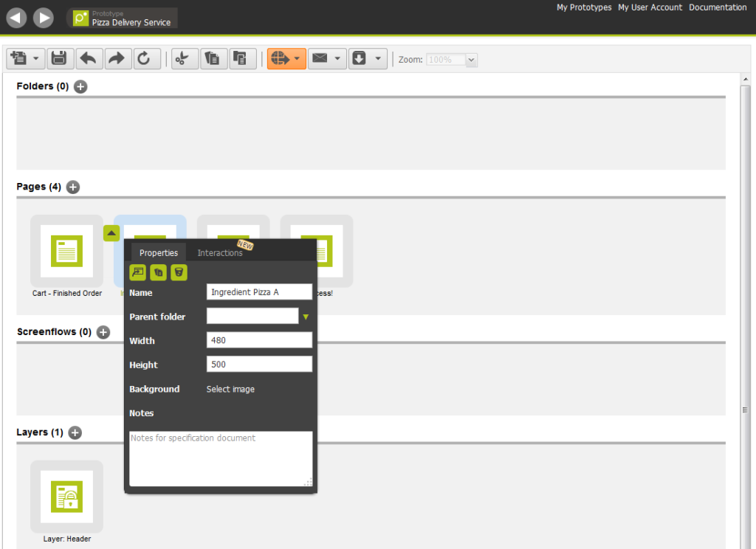The width and height of the screenshot is (756, 549).
Task: Add a new folder with plus icon
Action: point(80,87)
